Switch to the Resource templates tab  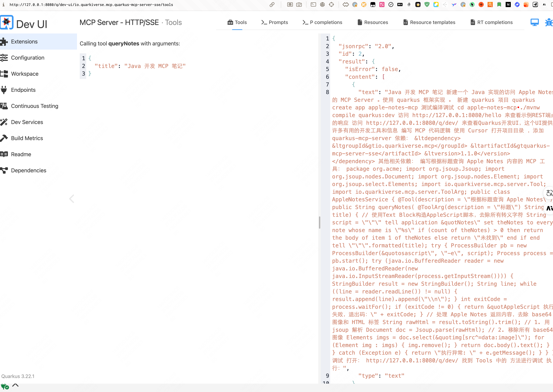(429, 22)
